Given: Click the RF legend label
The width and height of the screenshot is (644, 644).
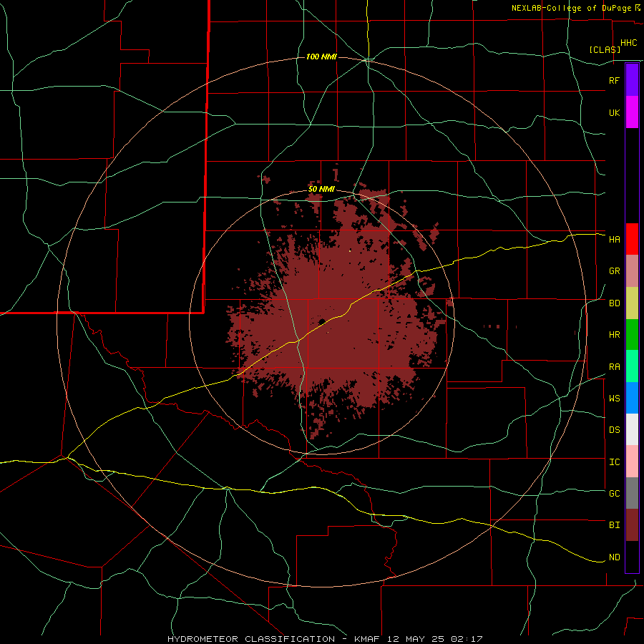Looking at the screenshot, I should click(614, 80).
